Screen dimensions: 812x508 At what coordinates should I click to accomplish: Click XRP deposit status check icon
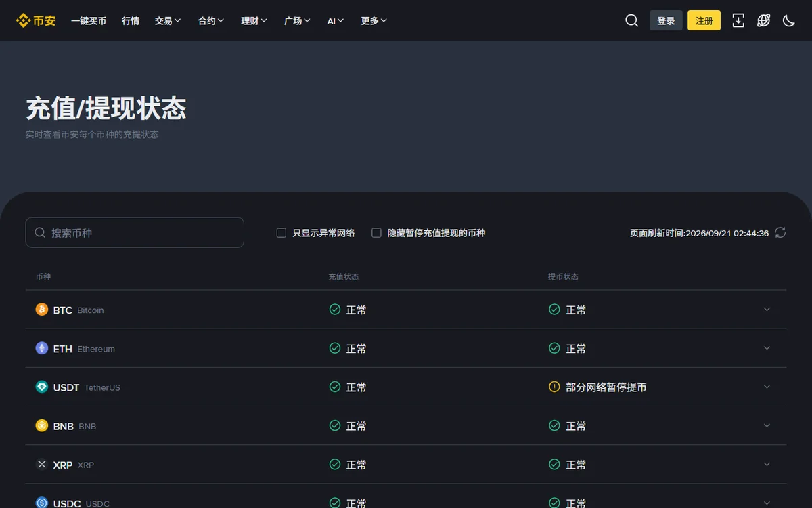point(335,464)
